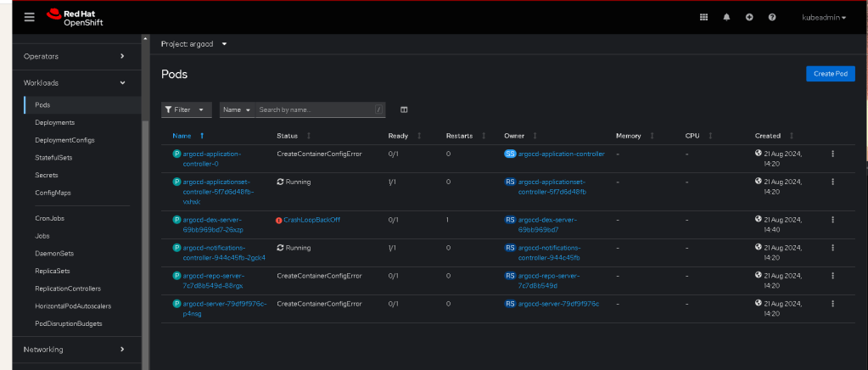Open pod argocd-server-79df9f976c-p4nsg link

pyautogui.click(x=224, y=308)
